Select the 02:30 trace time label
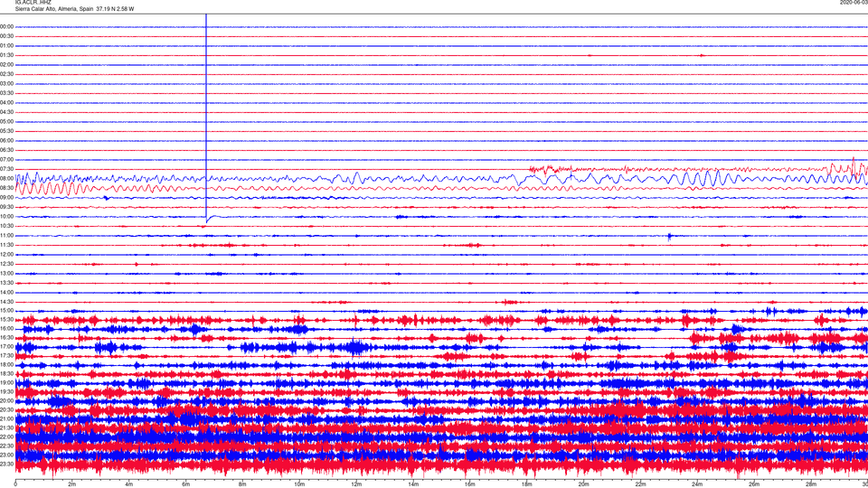Screen dimensions: 868x488 pos(6,74)
